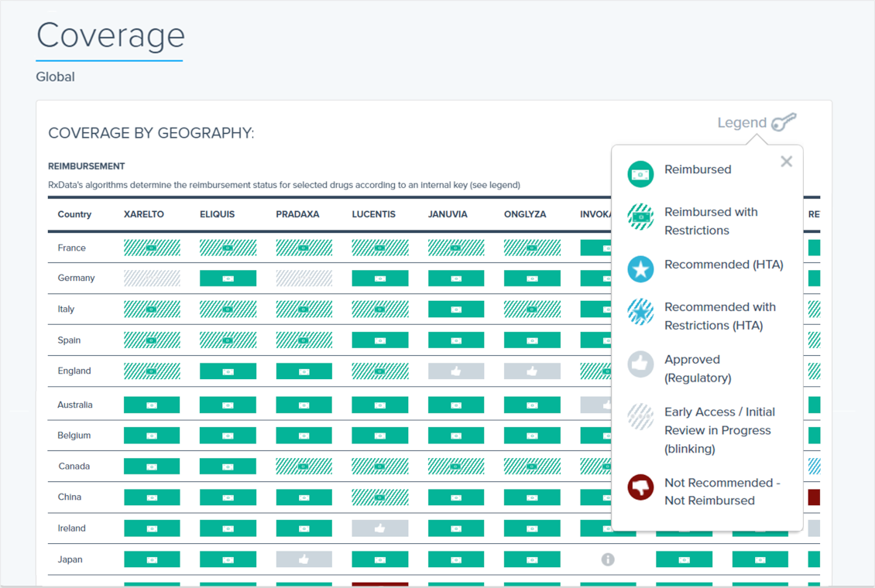Click the ONGLYZA column header
Screen dimensions: 875x588
525,214
